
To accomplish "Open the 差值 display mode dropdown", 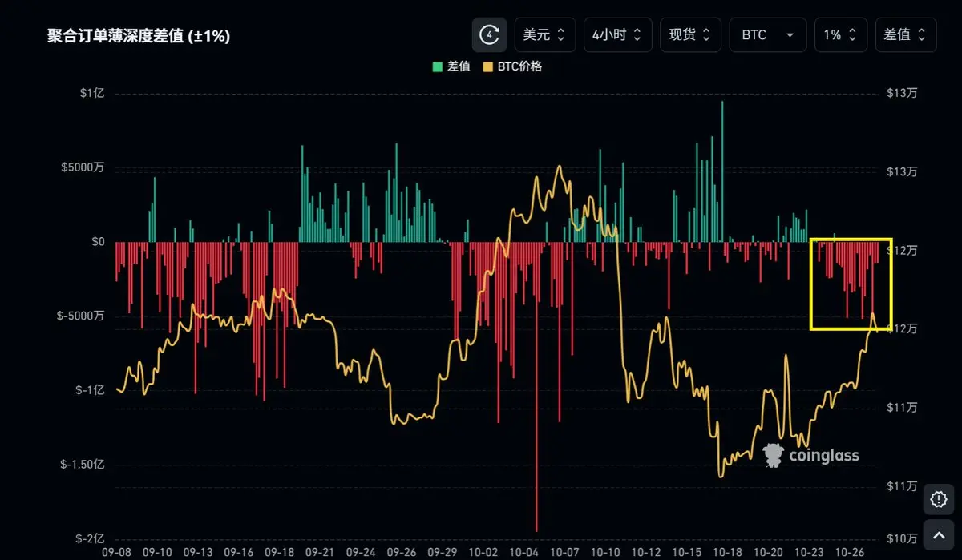I will (906, 35).
